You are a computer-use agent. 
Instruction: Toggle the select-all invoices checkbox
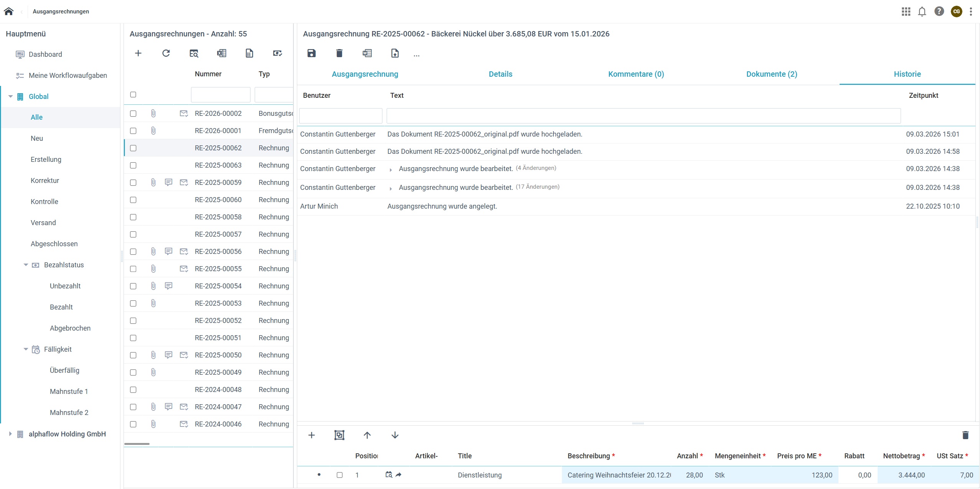coord(133,94)
